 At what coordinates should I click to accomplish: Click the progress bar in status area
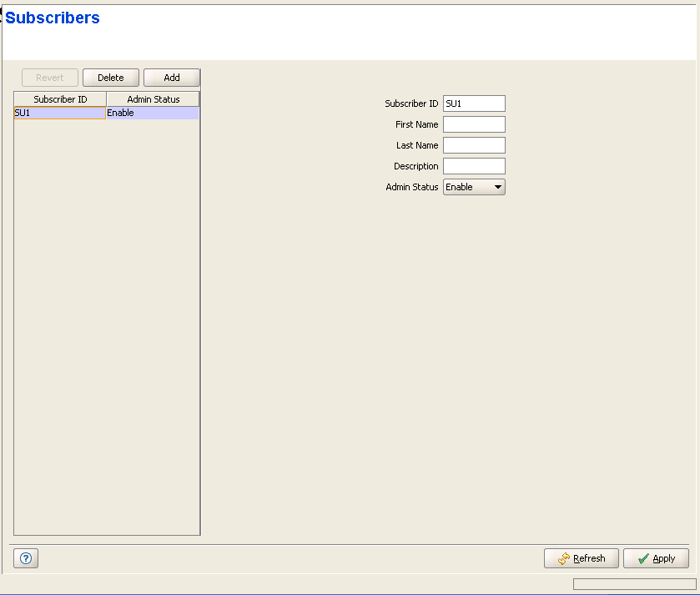pos(634,584)
